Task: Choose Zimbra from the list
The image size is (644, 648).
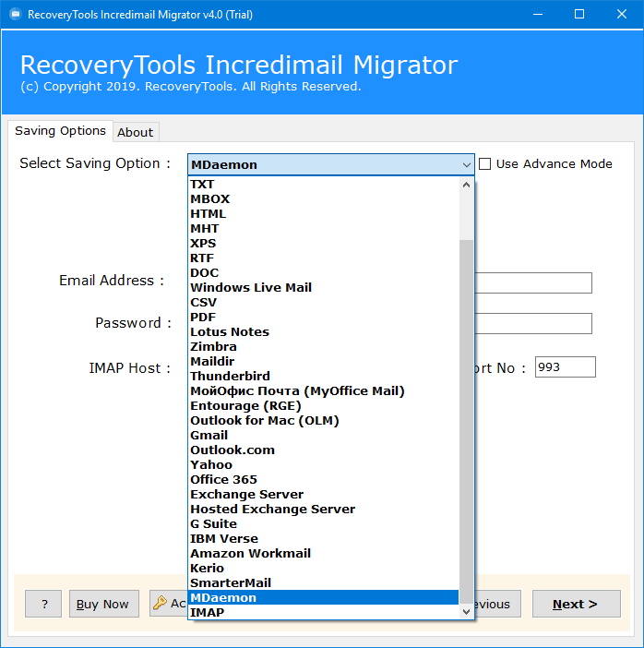Action: point(324,347)
